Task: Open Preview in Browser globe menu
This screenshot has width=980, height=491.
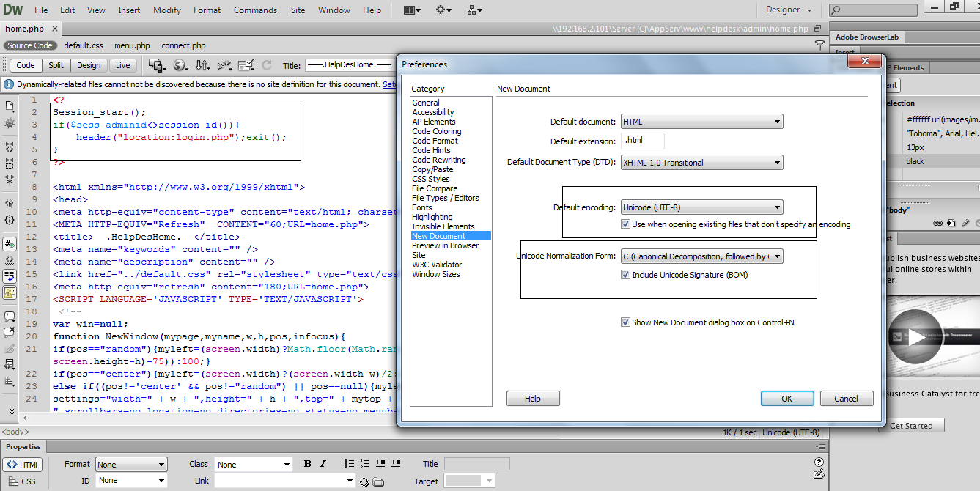Action: 180,65
